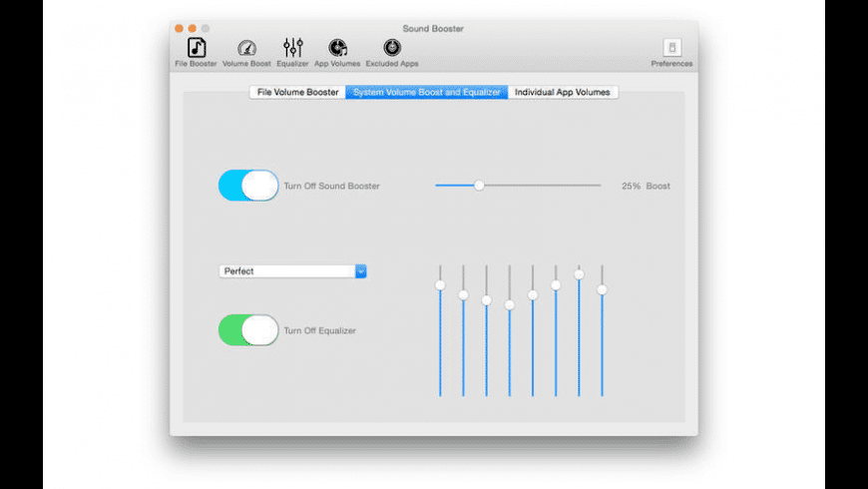The image size is (868, 489).
Task: Click the blue arrow of preset combo box
Action: coord(361,271)
